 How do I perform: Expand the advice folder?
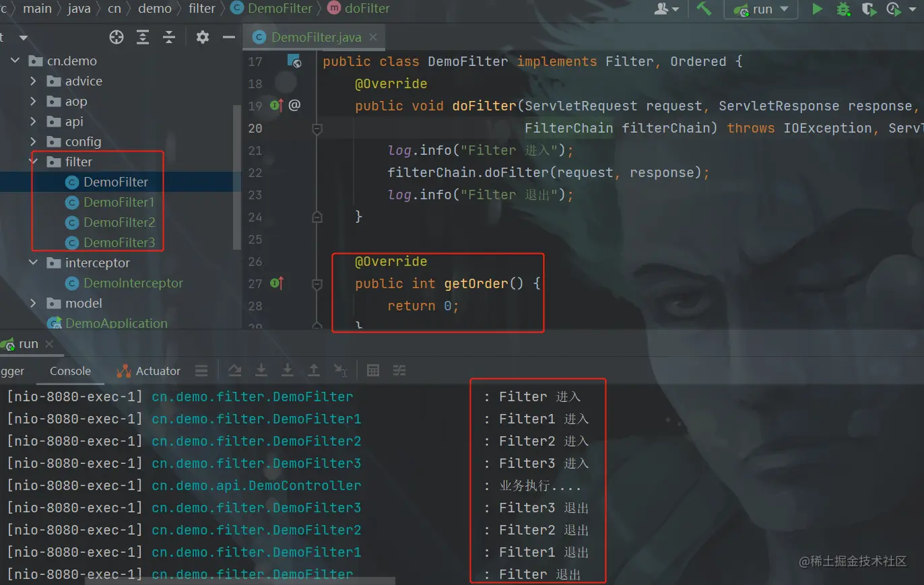tap(33, 81)
